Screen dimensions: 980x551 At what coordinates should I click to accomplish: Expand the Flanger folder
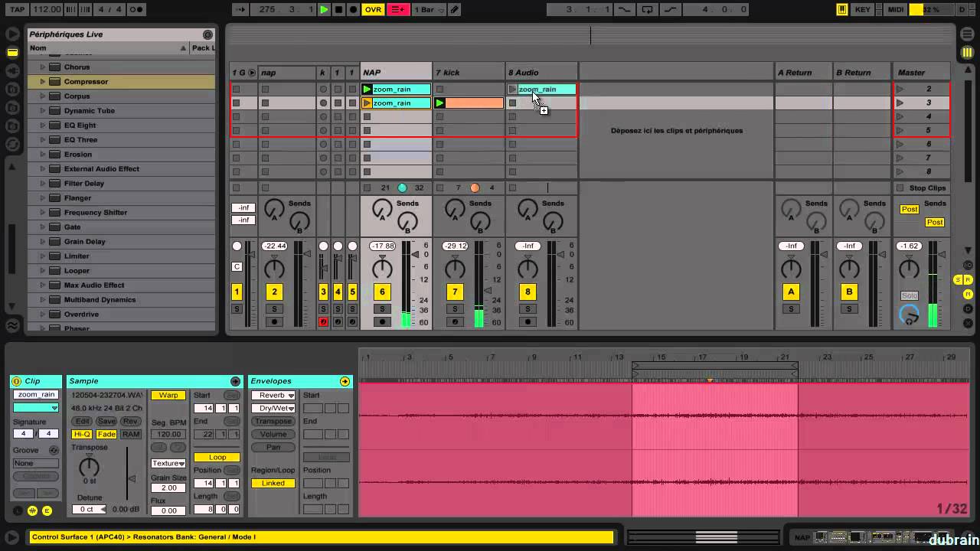43,197
